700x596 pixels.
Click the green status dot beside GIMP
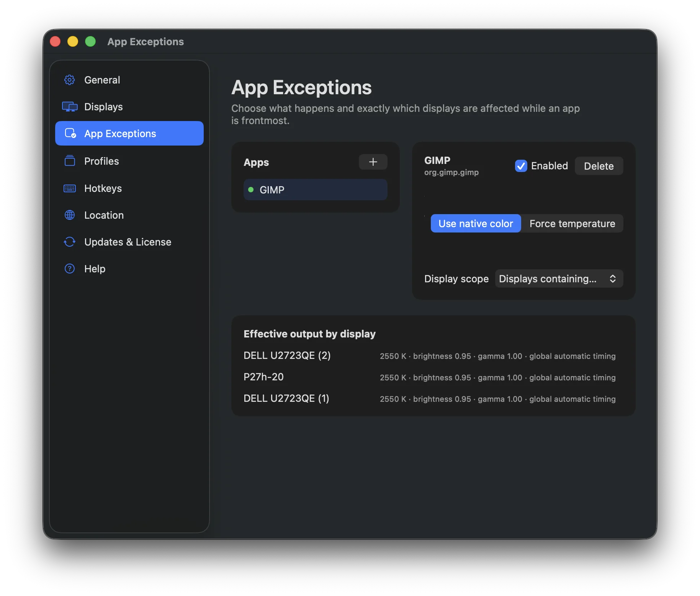pos(251,190)
